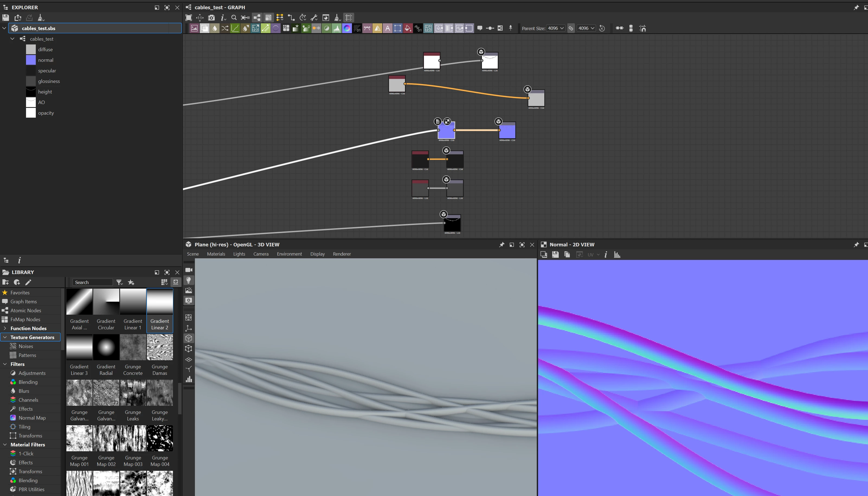Click the light bulb icon in 3D view sidebar
The height and width of the screenshot is (496, 868).
pos(188,280)
